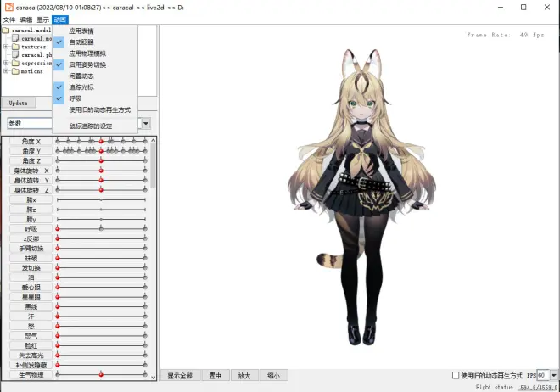The image size is (560, 392).
Task: Click the 置中 button
Action: [215, 376]
